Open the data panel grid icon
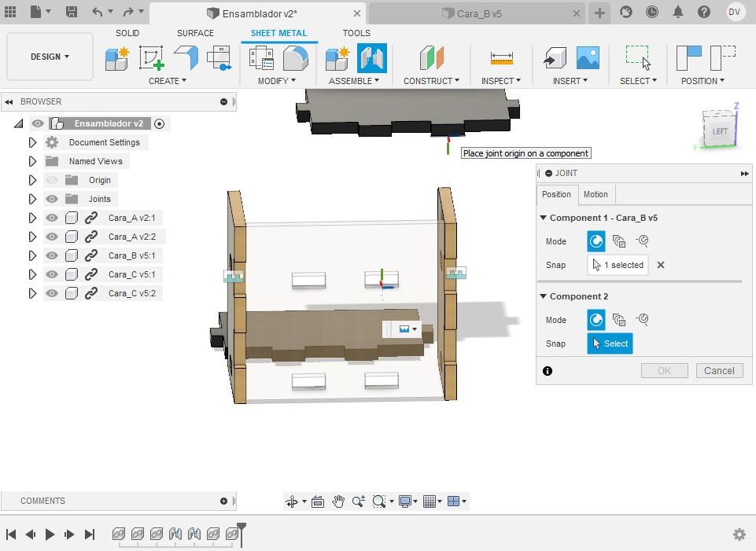The height and width of the screenshot is (551, 756). coord(10,12)
